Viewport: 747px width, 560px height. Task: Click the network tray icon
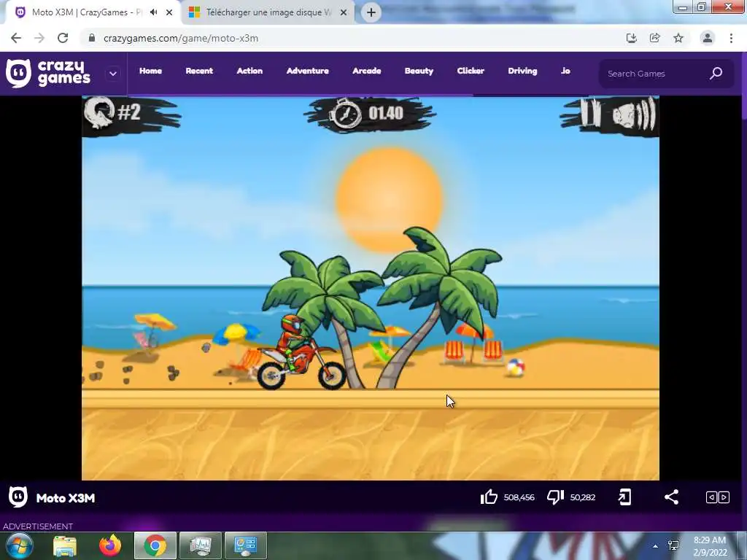click(x=673, y=545)
